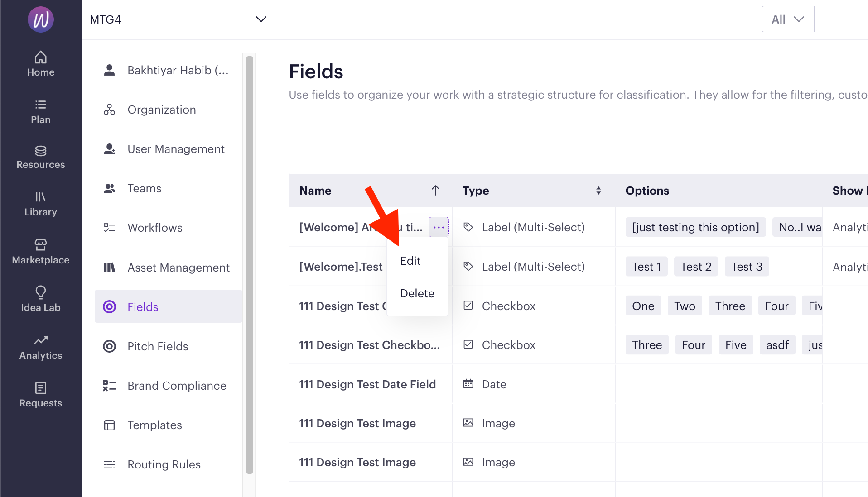Screen dimensions: 868x497
Task: Open the All filter dropdown
Action: pos(788,19)
